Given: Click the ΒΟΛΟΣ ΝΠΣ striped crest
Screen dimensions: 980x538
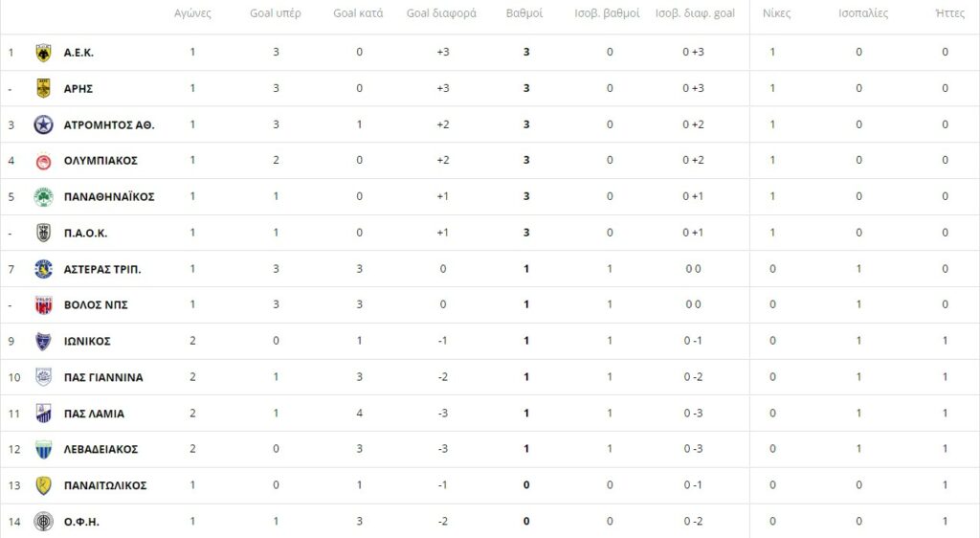Looking at the screenshot, I should [43, 305].
